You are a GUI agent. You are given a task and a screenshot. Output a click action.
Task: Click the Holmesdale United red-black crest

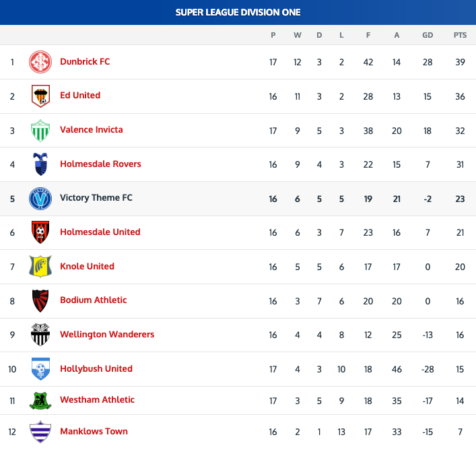pyautogui.click(x=40, y=232)
